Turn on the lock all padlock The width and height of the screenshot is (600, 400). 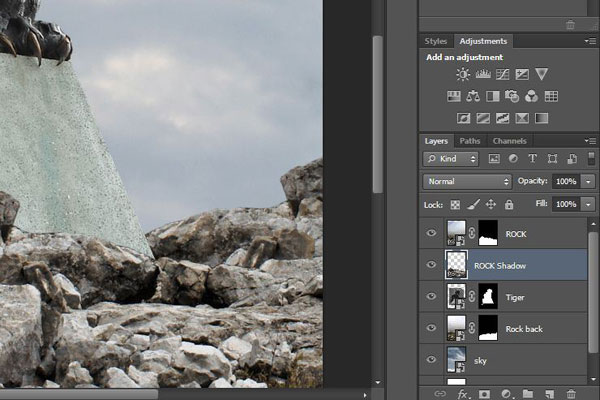[509, 204]
